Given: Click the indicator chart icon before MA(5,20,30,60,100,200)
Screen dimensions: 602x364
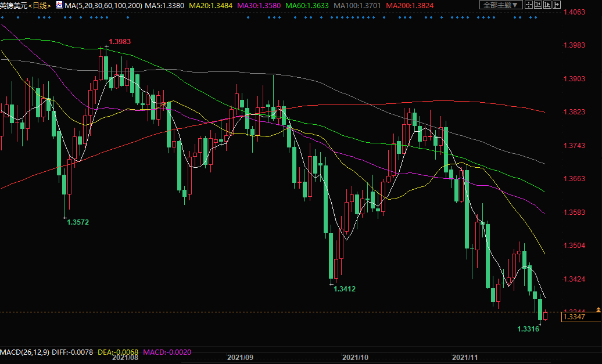Looking at the screenshot, I should (59, 5).
